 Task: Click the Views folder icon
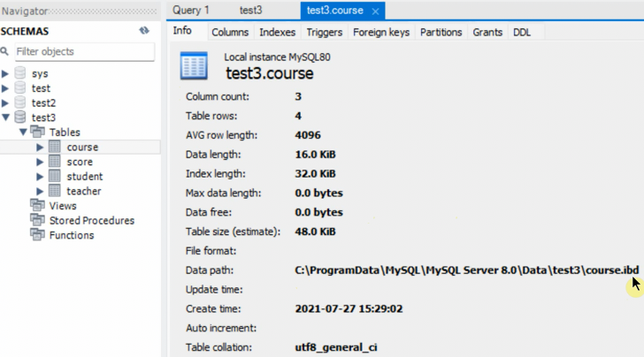point(37,206)
